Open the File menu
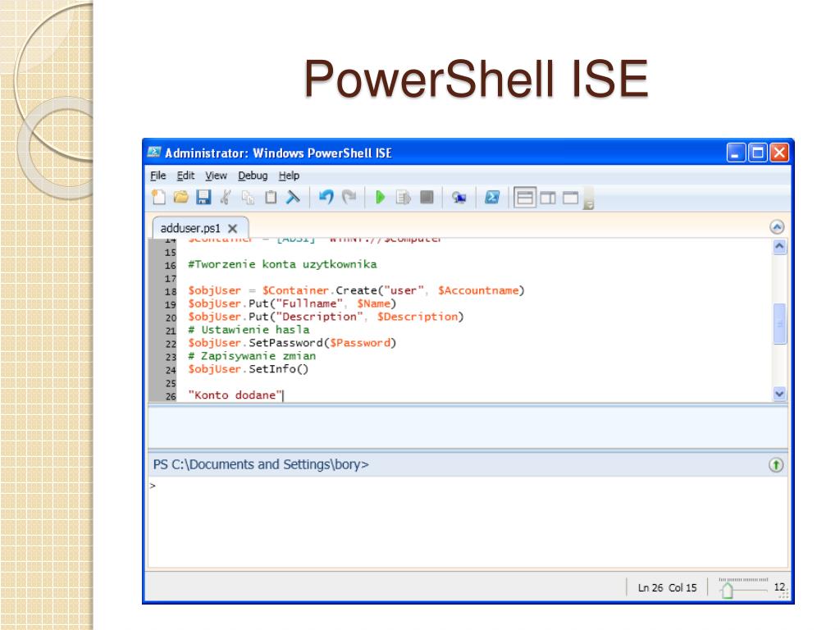This screenshot has width=840, height=630. click(x=158, y=176)
